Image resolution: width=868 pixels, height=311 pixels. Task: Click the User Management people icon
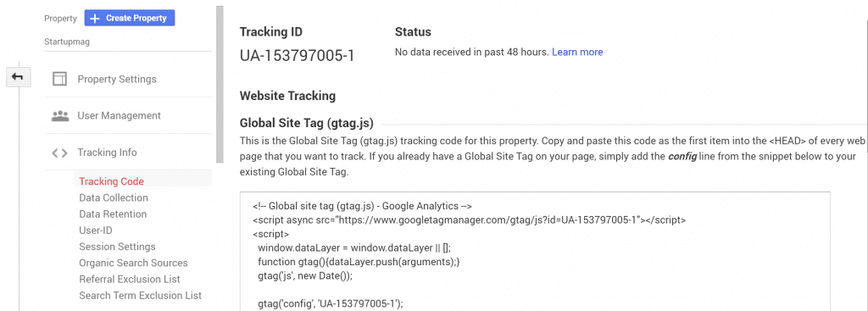[59, 116]
